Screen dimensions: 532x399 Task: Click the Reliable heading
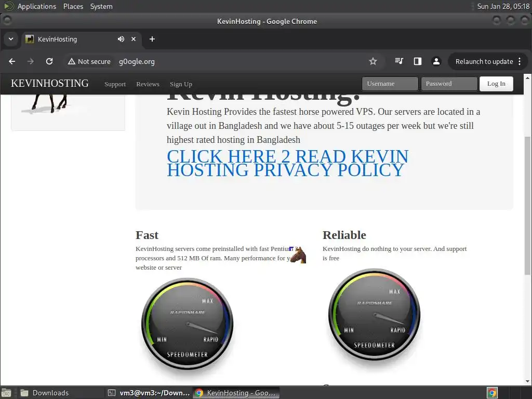pos(344,235)
